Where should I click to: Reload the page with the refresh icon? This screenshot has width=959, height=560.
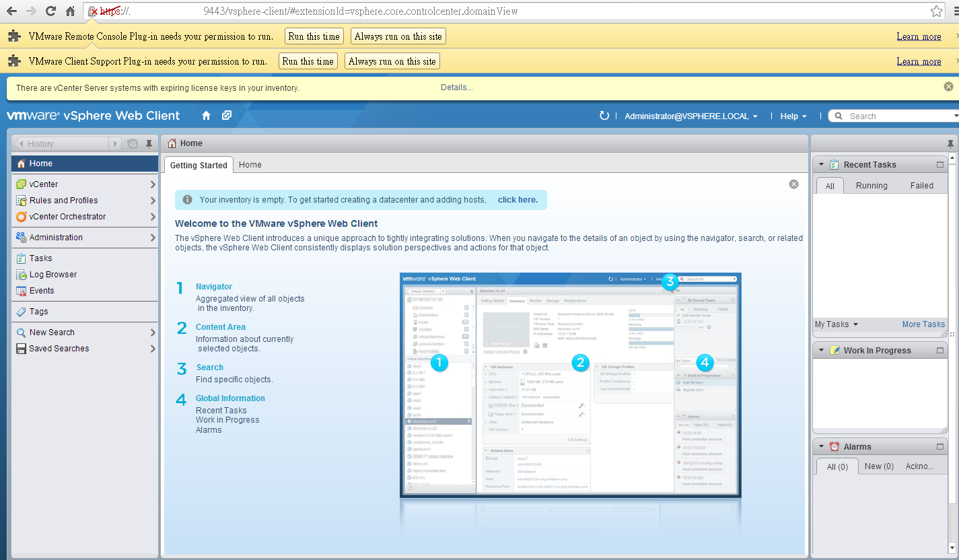pos(50,11)
